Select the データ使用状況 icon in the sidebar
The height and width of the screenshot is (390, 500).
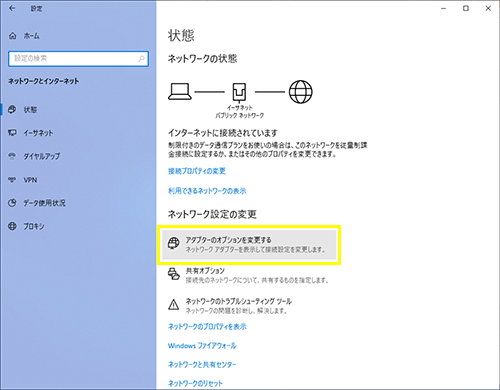[x=12, y=203]
